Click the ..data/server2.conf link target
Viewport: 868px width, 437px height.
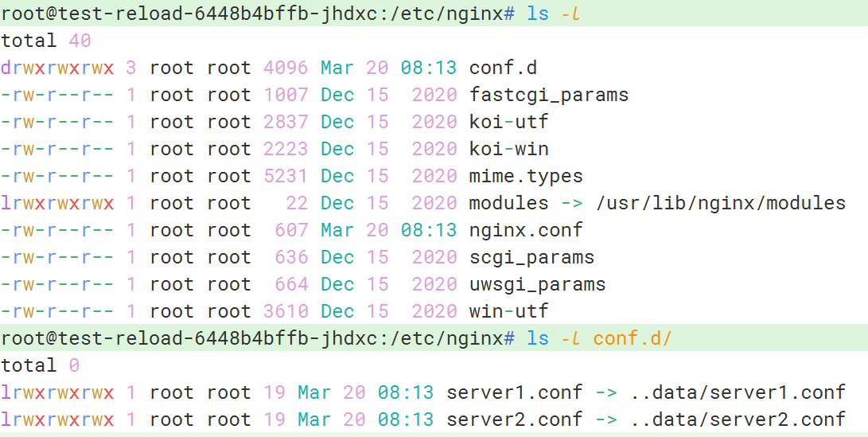pos(738,419)
